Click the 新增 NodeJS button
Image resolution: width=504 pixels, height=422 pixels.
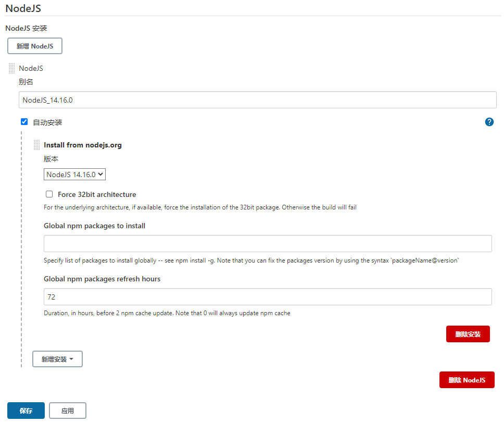[35, 46]
